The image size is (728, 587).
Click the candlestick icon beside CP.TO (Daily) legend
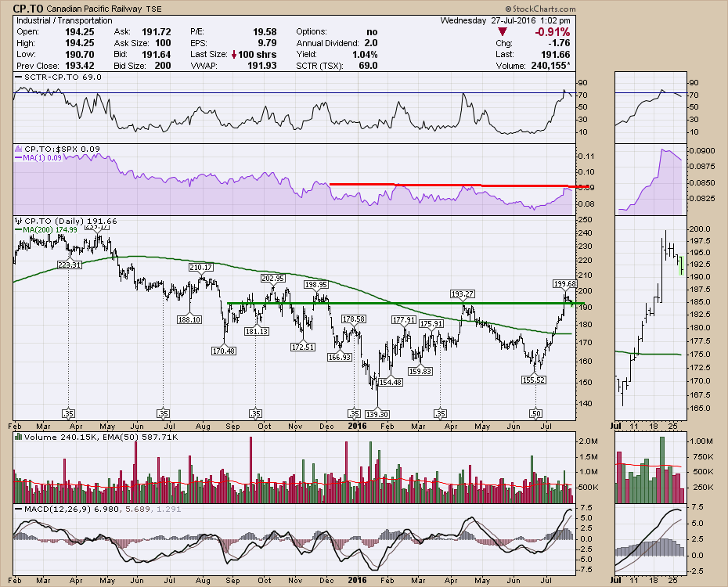19,221
